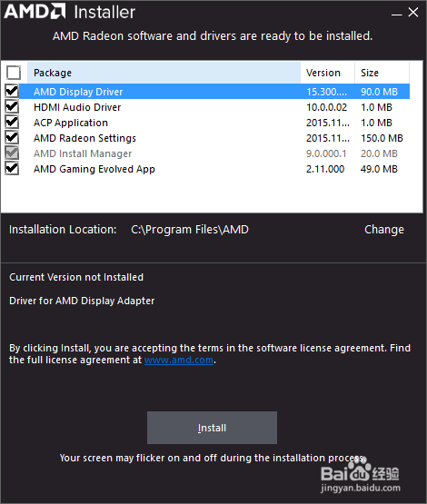This screenshot has width=427, height=504.
Task: Select the HDMI Audio Driver row
Action: 214,107
